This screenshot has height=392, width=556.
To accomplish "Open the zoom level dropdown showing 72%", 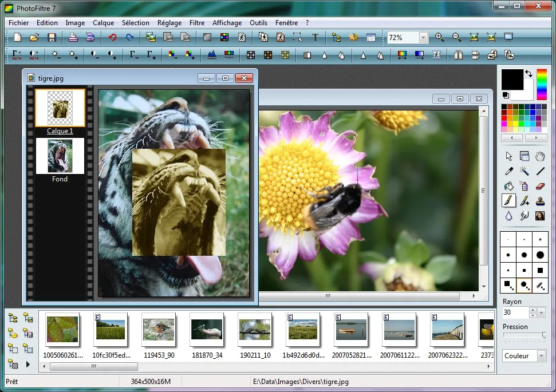I will coord(422,37).
